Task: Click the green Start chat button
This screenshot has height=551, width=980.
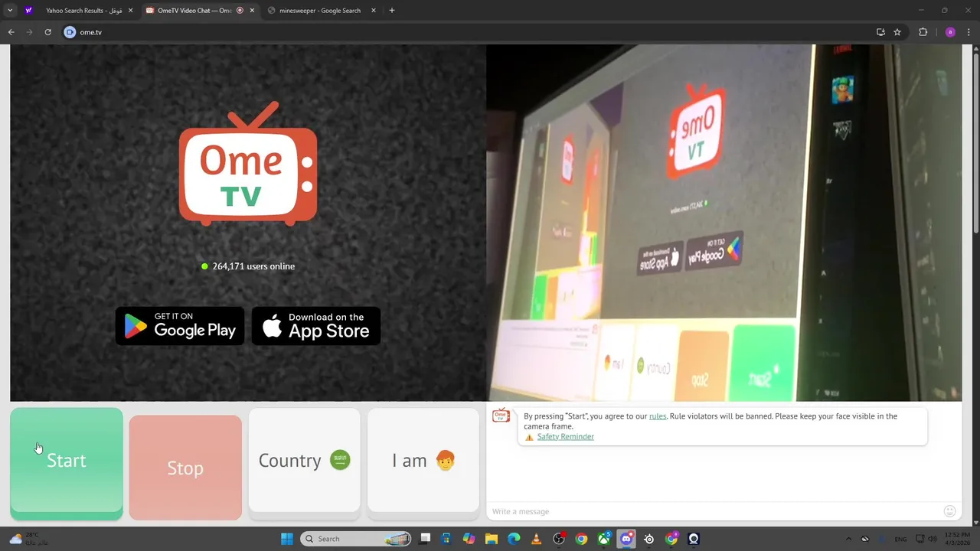Action: click(x=67, y=463)
